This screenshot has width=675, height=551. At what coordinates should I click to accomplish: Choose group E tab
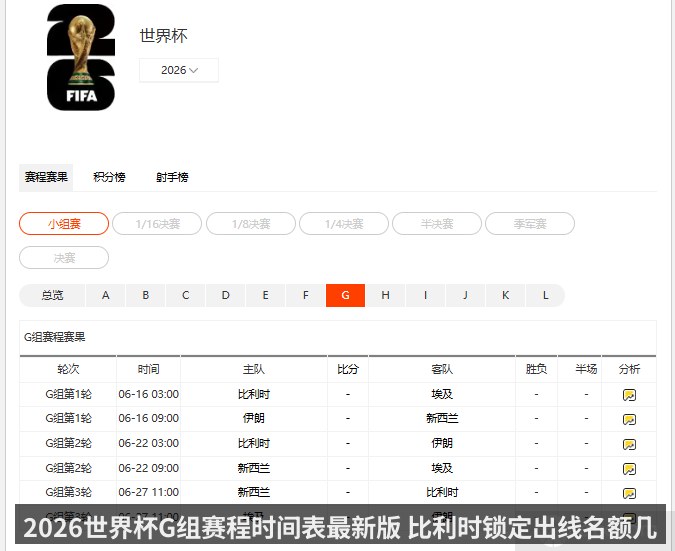point(265,295)
